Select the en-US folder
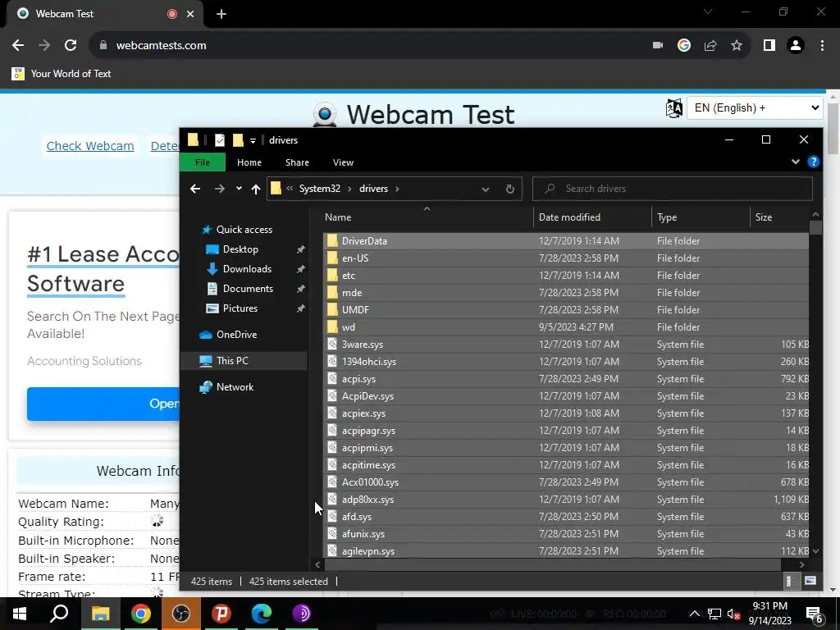 click(x=566, y=258)
